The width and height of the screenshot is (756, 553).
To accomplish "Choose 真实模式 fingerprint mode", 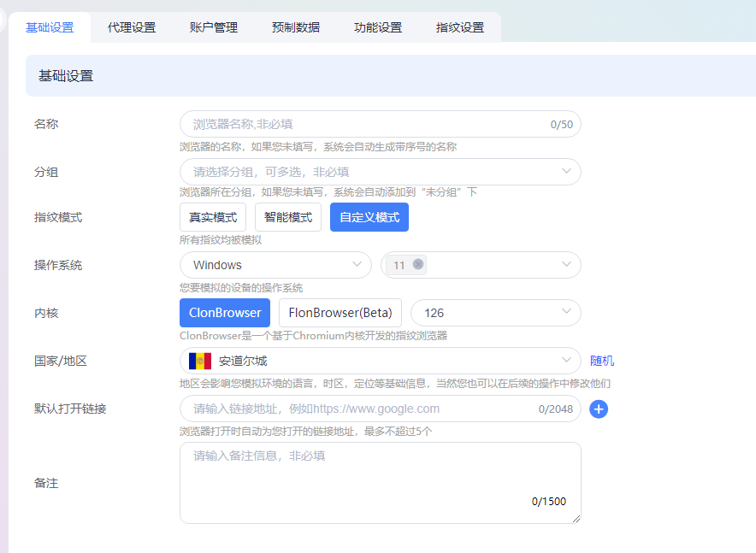I will point(213,217).
